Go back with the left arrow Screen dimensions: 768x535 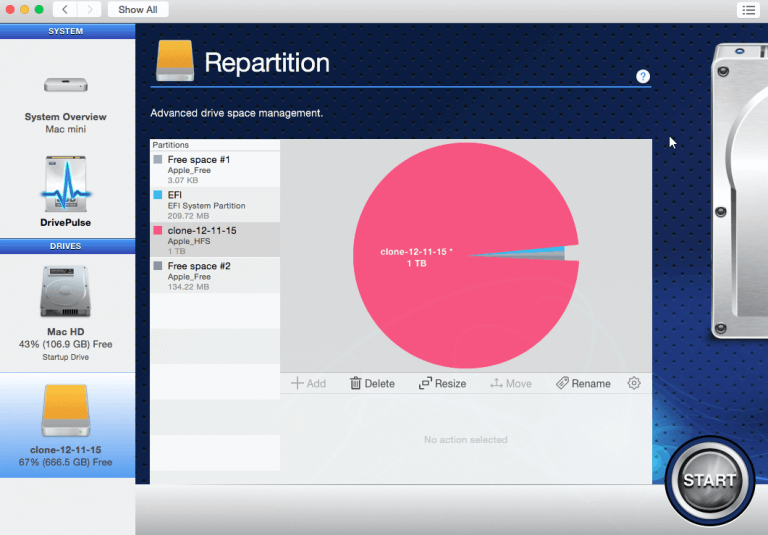tap(66, 9)
